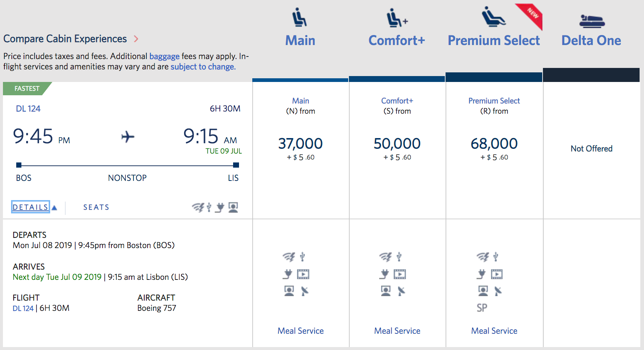
Task: Click the Premium Select recliner icon
Action: (x=493, y=17)
